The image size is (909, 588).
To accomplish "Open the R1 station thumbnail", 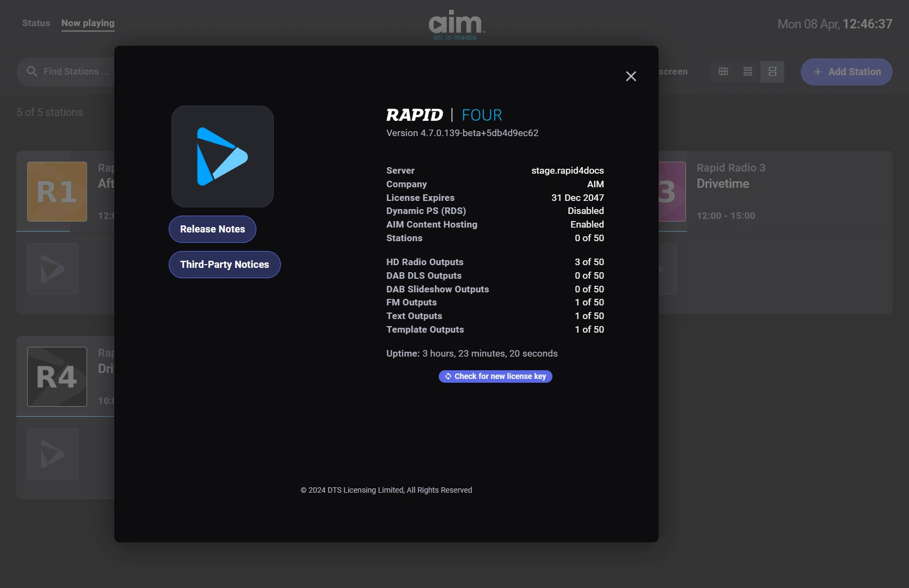I will (57, 192).
